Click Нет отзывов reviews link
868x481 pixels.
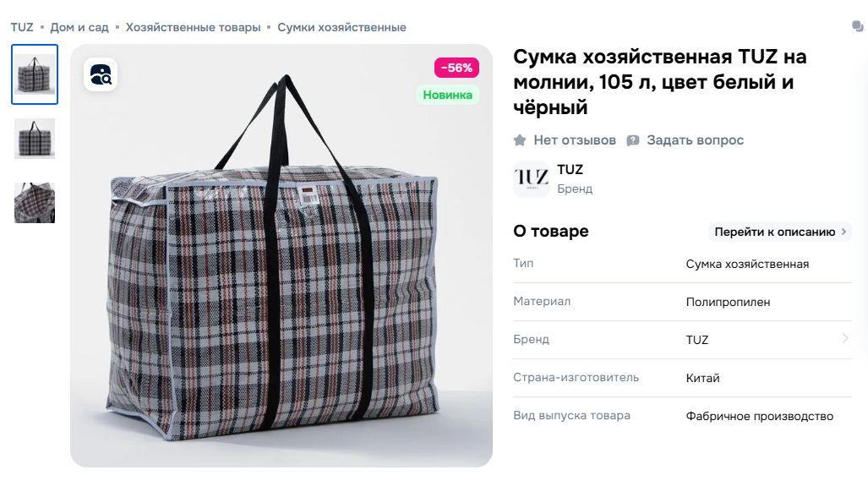[575, 140]
